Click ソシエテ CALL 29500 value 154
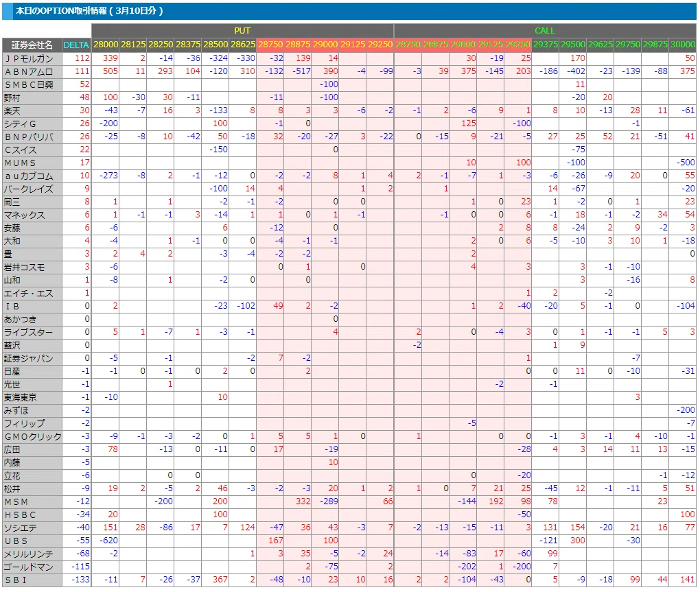Screen dimensions: 700x592 [577, 528]
